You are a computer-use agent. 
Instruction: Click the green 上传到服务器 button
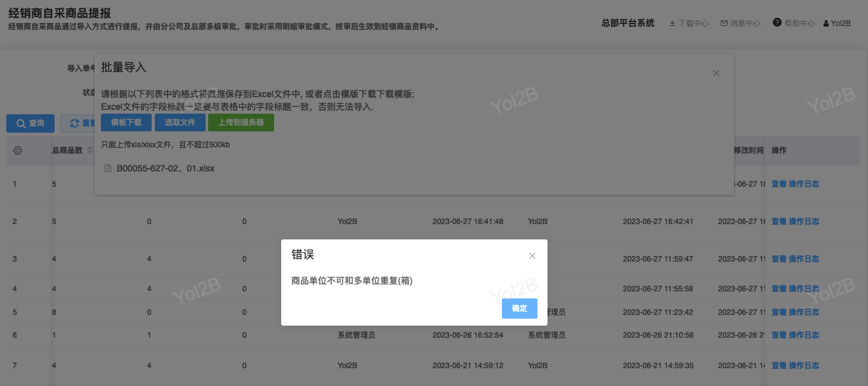point(241,123)
